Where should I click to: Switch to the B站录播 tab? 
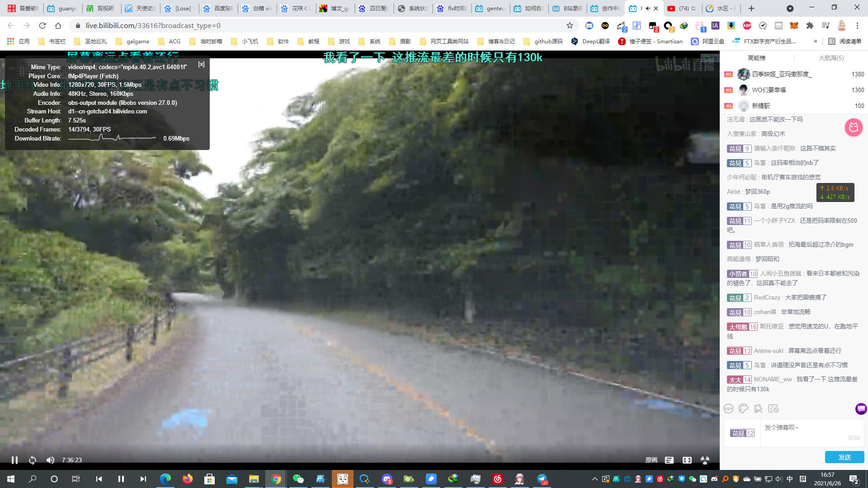point(567,8)
